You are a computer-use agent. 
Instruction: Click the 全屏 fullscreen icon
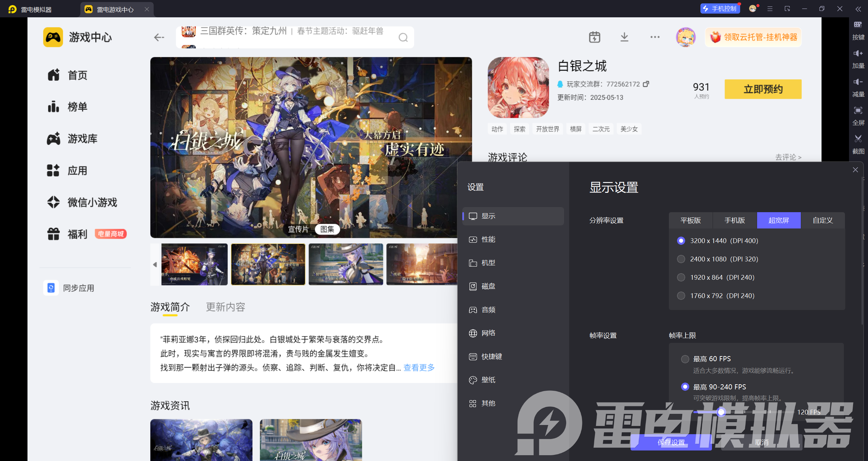(x=858, y=110)
